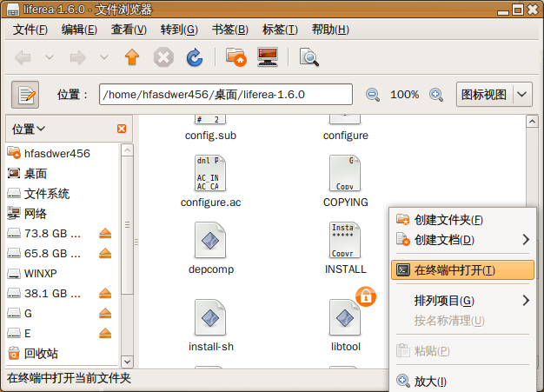Screen dimensions: 544x392
Task: Click sidebar scrollbar up arrow
Action: coord(128,150)
